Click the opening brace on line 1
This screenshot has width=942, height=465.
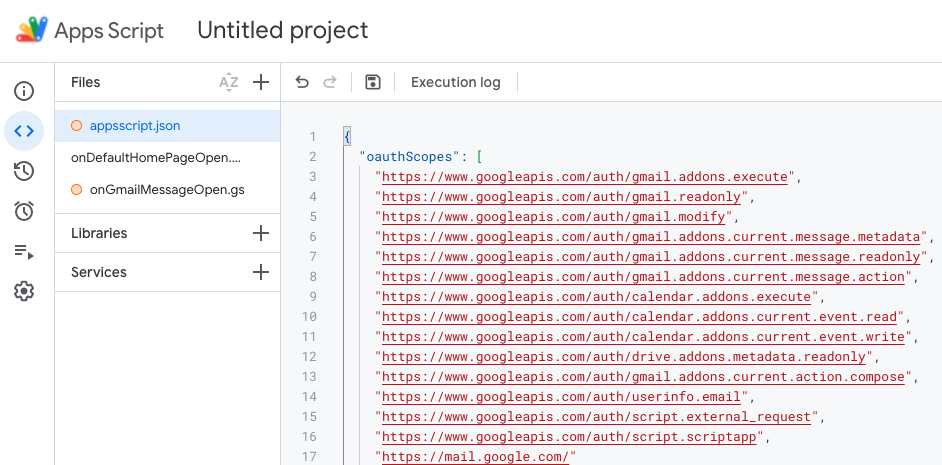(x=347, y=137)
